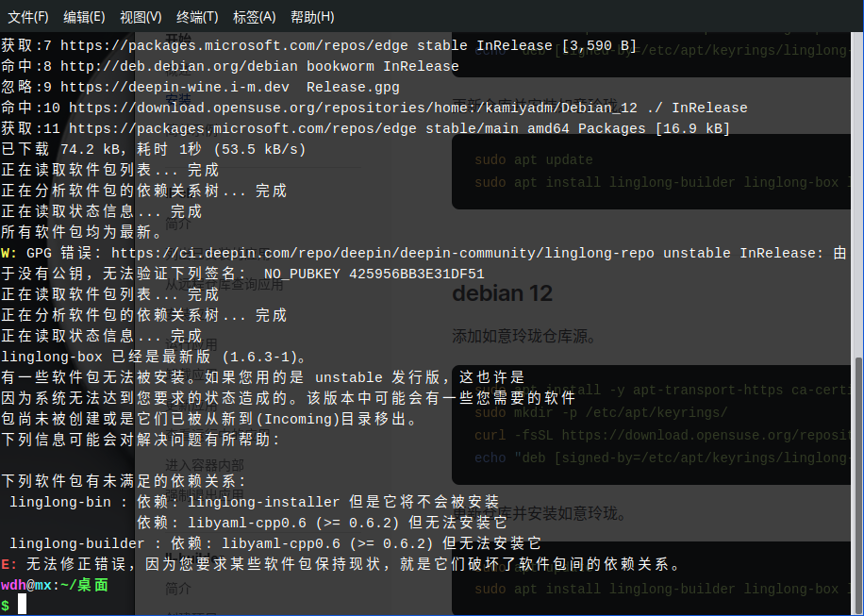Click the 已下载 74.2 kB download summary line
The width and height of the screenshot is (864, 616).
[154, 149]
